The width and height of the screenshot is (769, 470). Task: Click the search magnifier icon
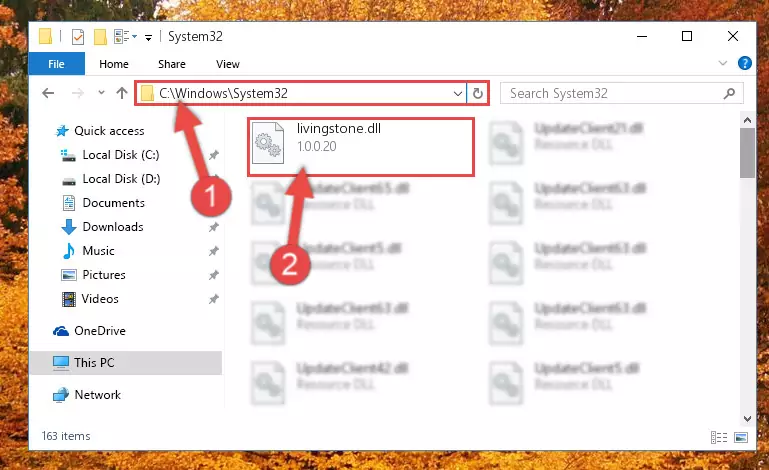click(729, 93)
